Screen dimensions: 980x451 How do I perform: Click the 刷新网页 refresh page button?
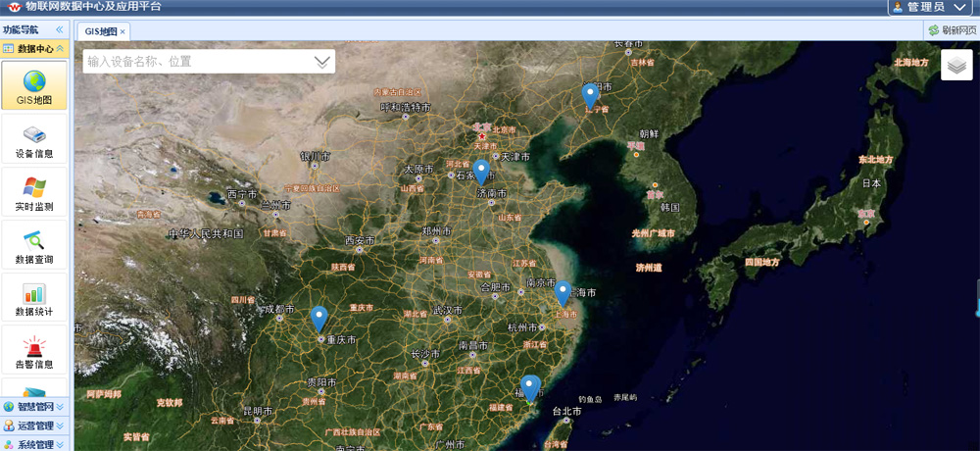[x=952, y=30]
